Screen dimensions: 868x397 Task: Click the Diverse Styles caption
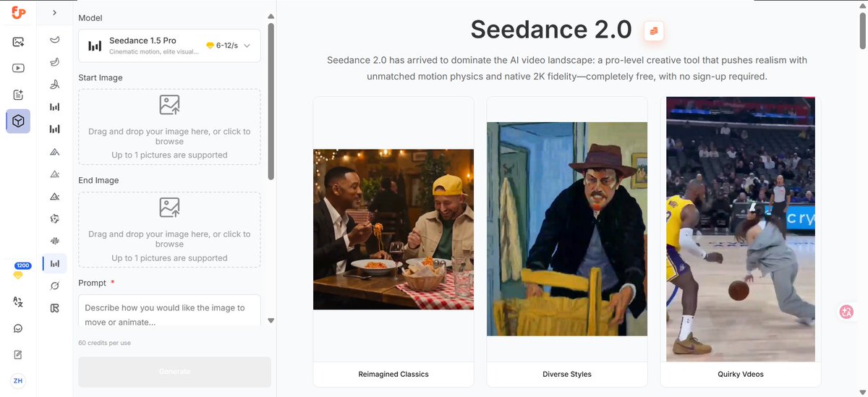tap(567, 374)
